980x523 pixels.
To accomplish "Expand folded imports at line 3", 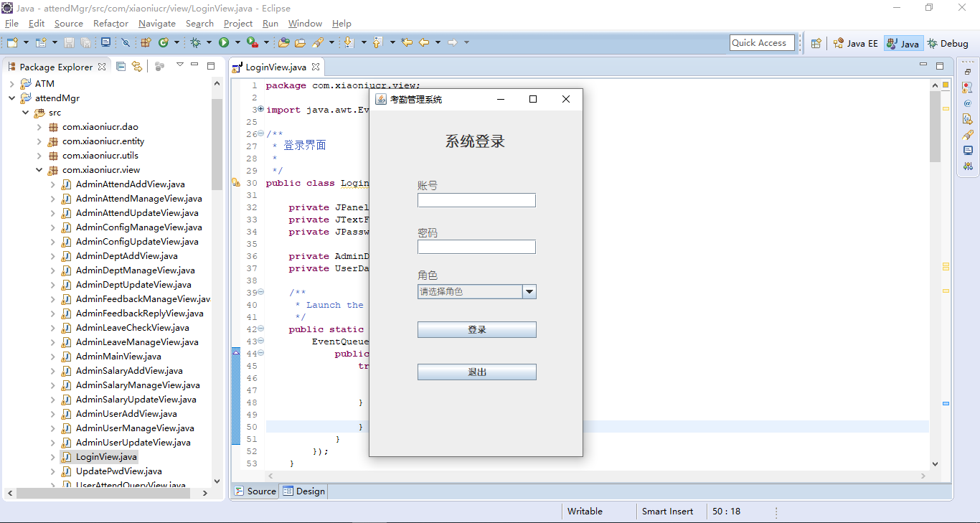I will (261, 109).
